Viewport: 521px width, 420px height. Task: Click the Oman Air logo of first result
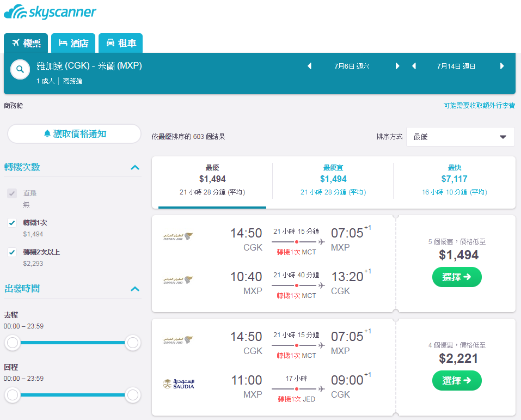pos(178,236)
